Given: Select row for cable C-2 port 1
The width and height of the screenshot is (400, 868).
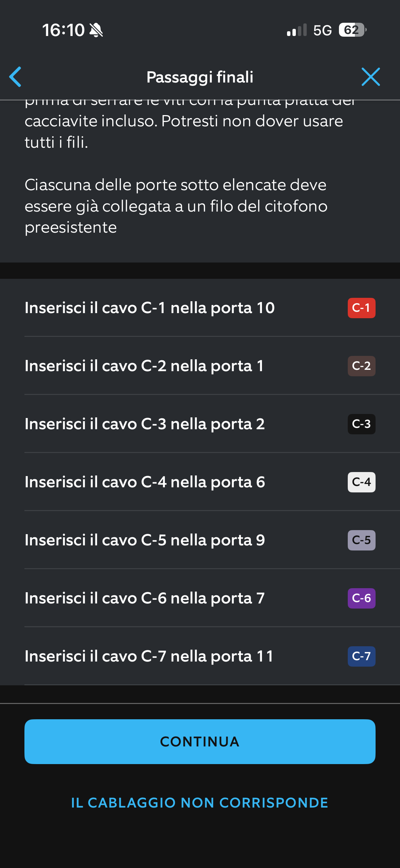Looking at the screenshot, I should pyautogui.click(x=144, y=366).
